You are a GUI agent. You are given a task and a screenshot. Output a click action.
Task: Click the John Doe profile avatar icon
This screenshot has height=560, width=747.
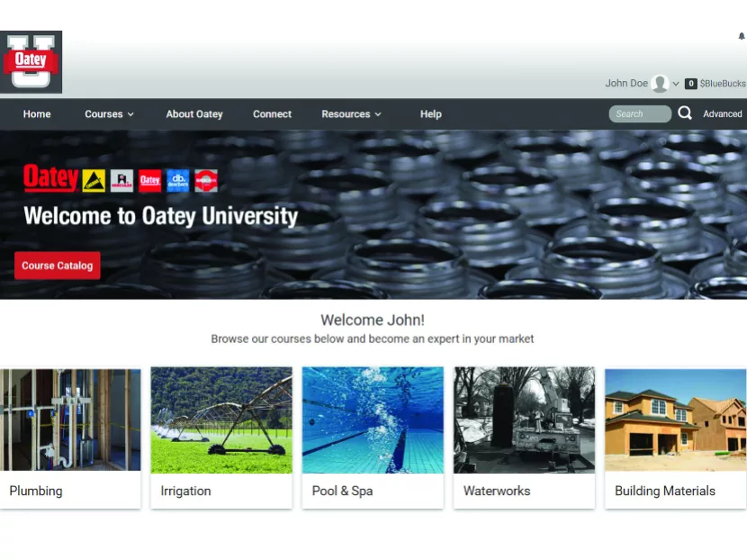click(x=658, y=84)
